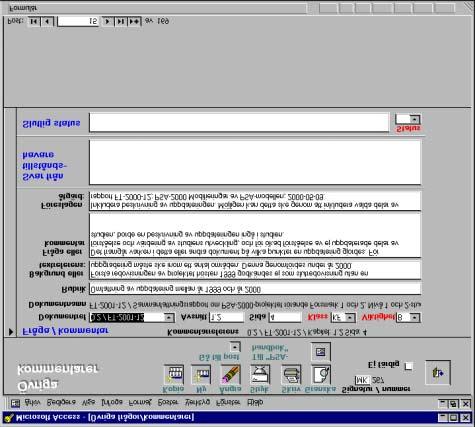This screenshot has height=427, width=475.
Task: Click the Skriv (print) printer icon button
Action: (291, 374)
